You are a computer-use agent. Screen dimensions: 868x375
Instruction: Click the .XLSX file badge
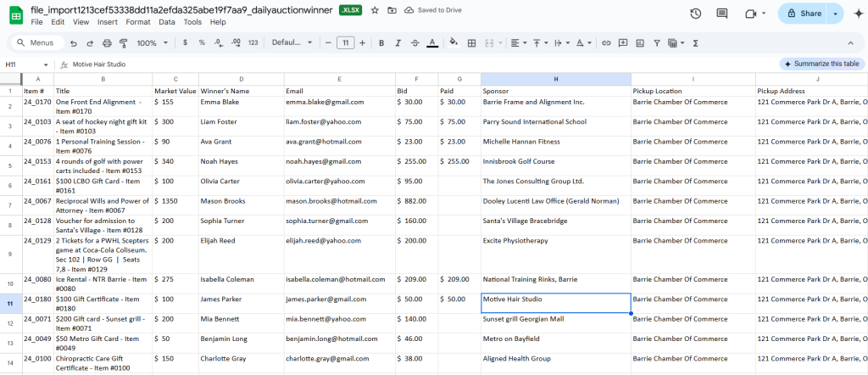coord(350,10)
